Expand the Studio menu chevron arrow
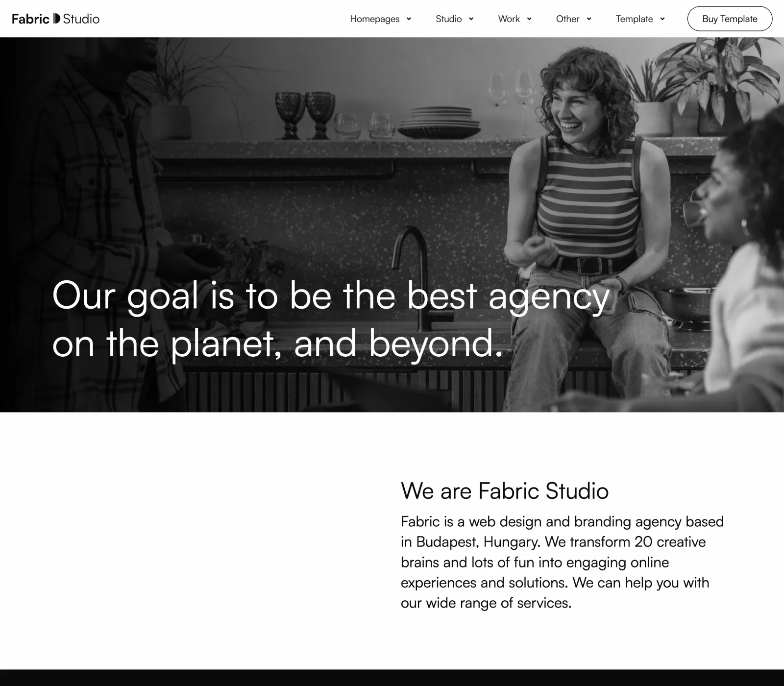Viewport: 784px width, 686px height. 471,19
